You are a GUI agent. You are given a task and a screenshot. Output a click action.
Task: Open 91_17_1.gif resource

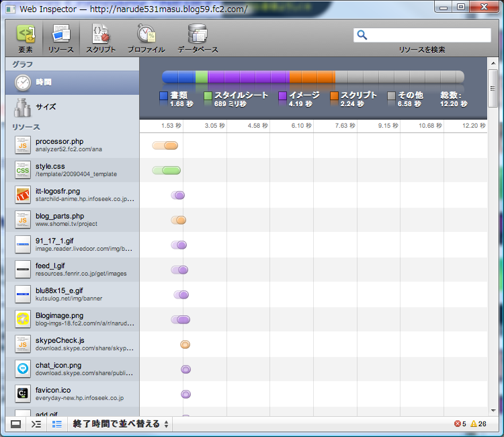tap(73, 245)
